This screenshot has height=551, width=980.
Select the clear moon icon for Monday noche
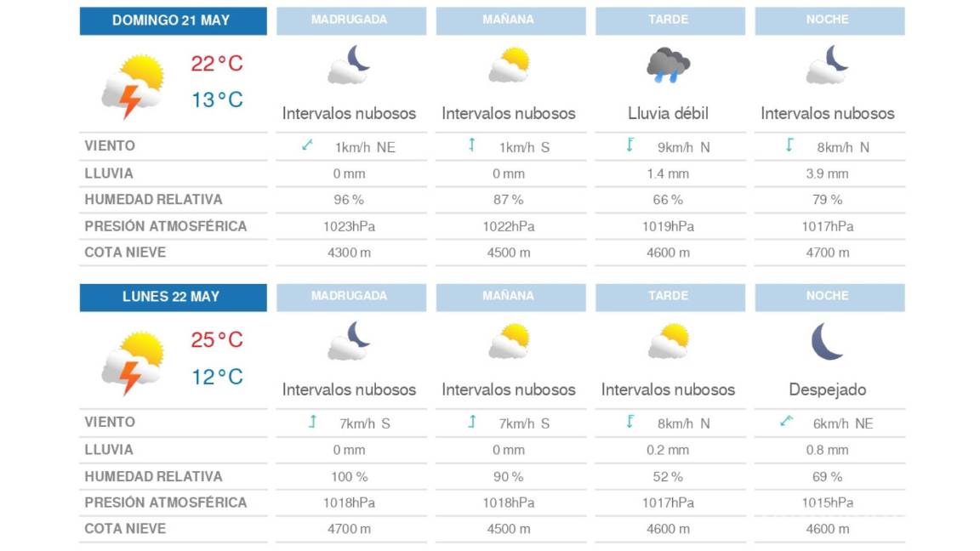click(x=826, y=343)
